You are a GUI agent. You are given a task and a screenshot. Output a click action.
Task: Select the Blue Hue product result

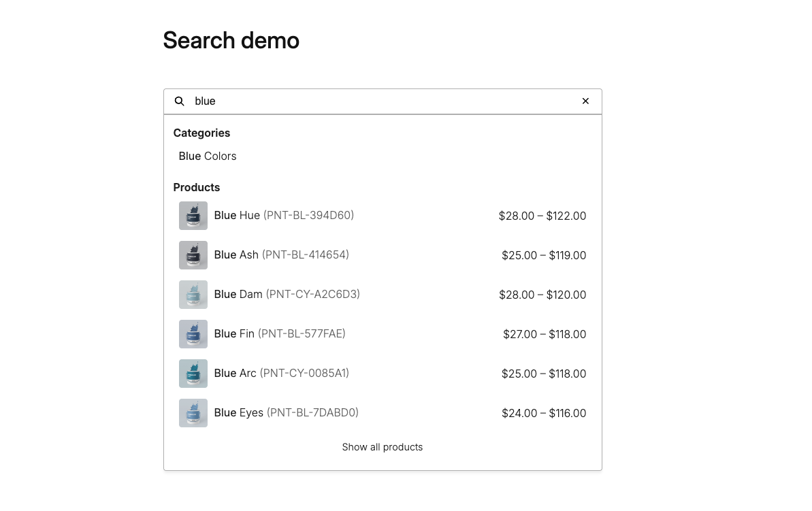[x=383, y=216]
